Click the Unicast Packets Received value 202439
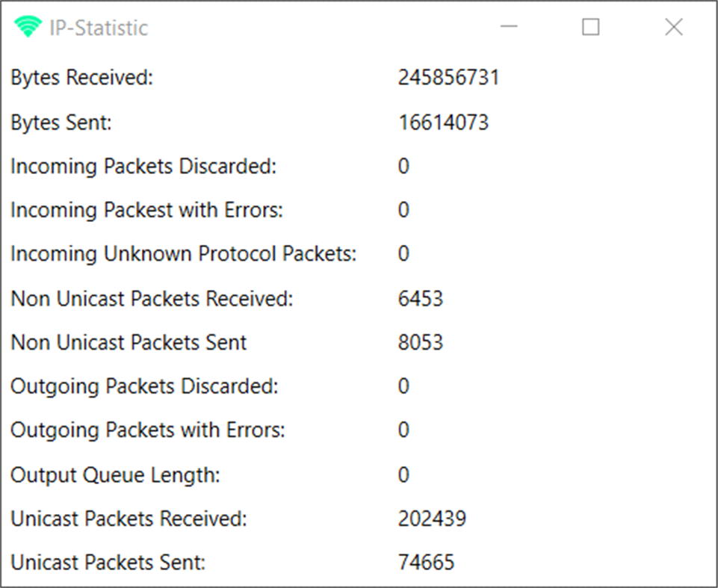This screenshot has height=588, width=718. [432, 519]
